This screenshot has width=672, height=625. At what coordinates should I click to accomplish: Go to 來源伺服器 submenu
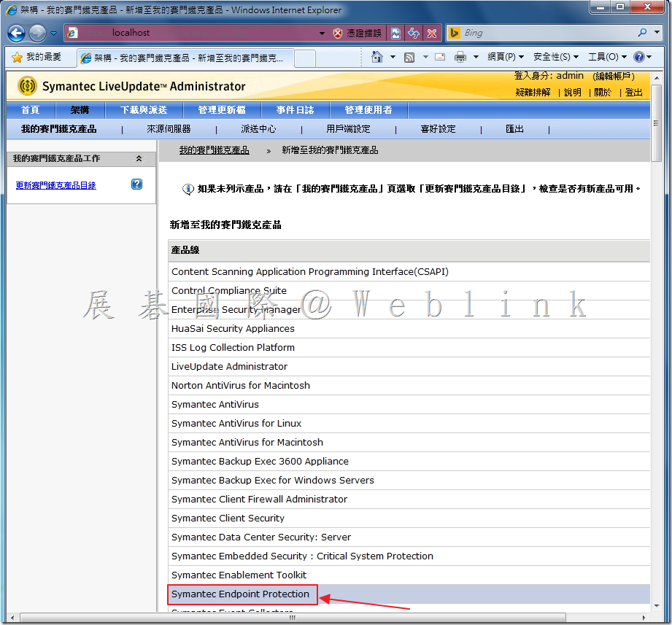(169, 129)
